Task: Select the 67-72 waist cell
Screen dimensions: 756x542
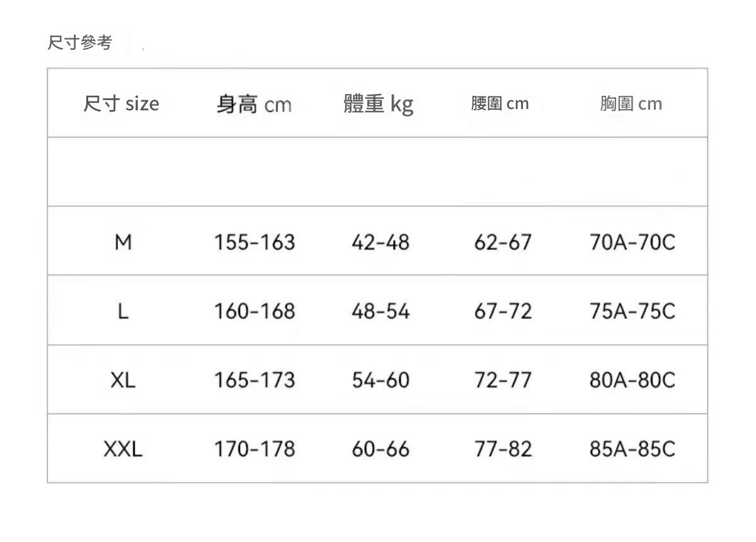Action: [503, 311]
